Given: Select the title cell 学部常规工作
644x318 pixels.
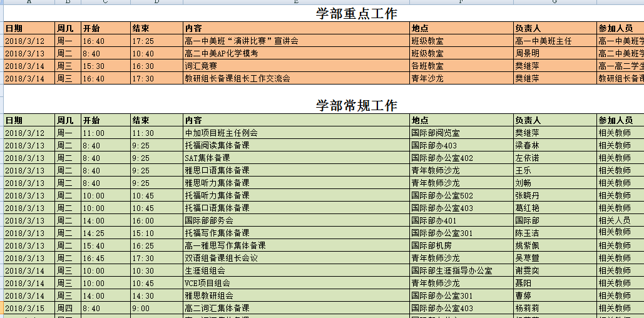Looking at the screenshot, I should 357,106.
